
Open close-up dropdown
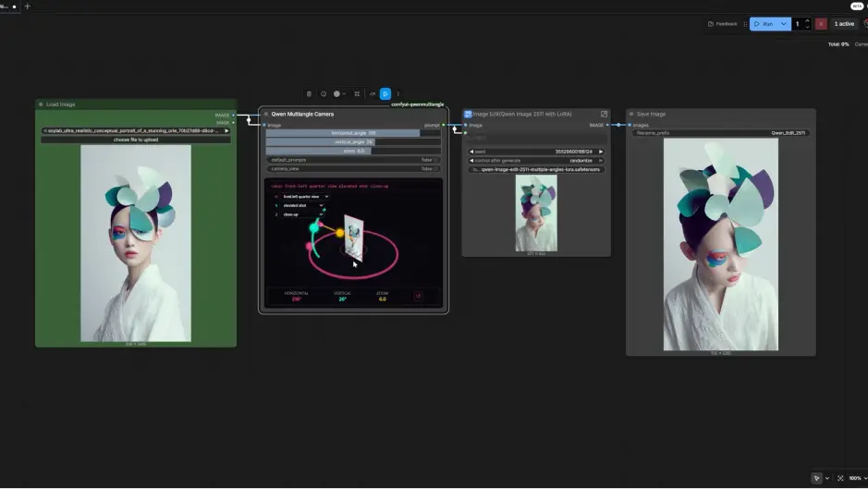[x=303, y=214]
